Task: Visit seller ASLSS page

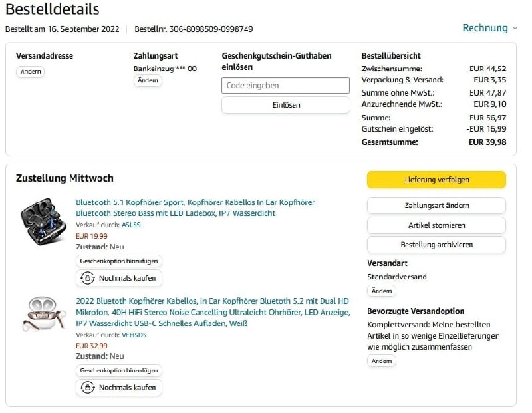Action: pos(131,225)
